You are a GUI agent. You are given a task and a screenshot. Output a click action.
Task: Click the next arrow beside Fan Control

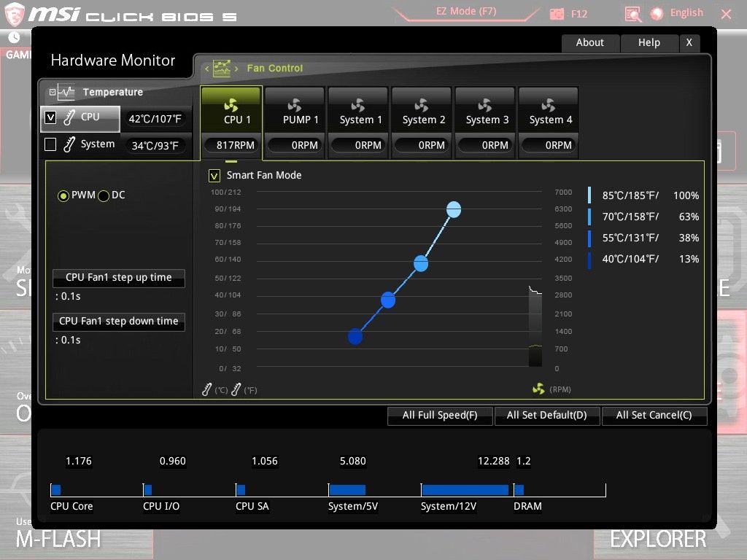[x=236, y=69]
